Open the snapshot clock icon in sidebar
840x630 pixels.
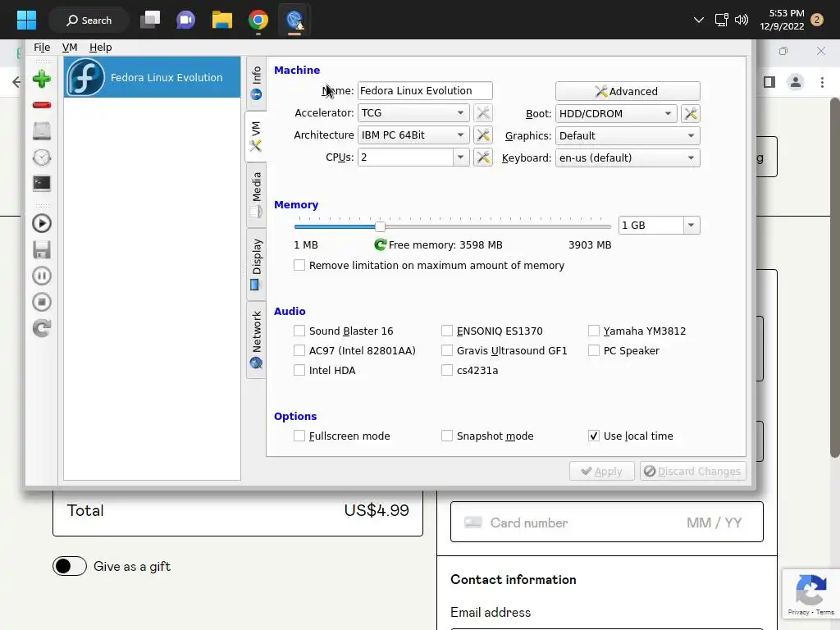click(x=42, y=157)
